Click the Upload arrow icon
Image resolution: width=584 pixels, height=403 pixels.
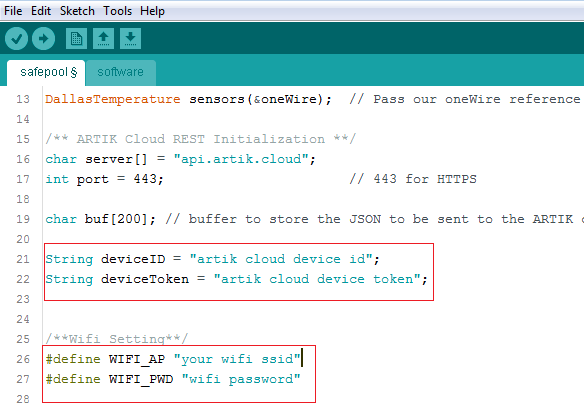(x=44, y=38)
